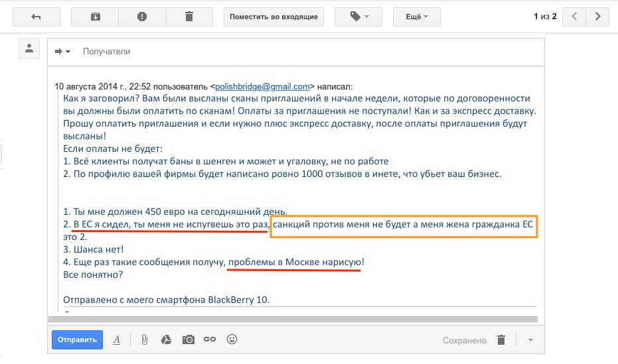618x364 pixels.
Task: Open polishbridge@gmail.com sender link
Action: click(263, 86)
